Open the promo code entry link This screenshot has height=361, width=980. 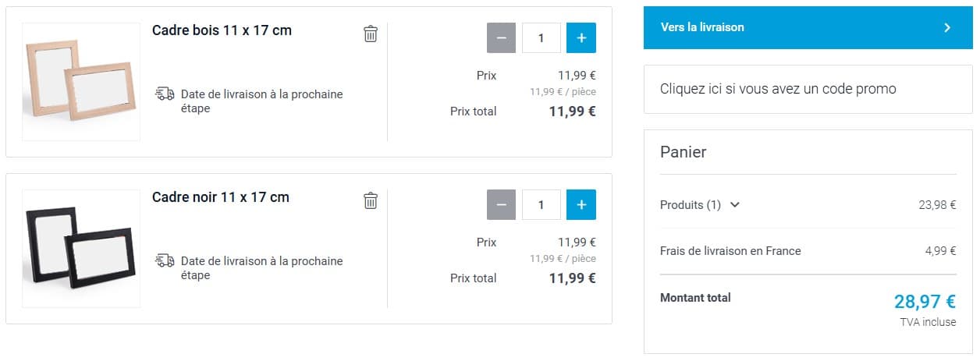tap(778, 89)
